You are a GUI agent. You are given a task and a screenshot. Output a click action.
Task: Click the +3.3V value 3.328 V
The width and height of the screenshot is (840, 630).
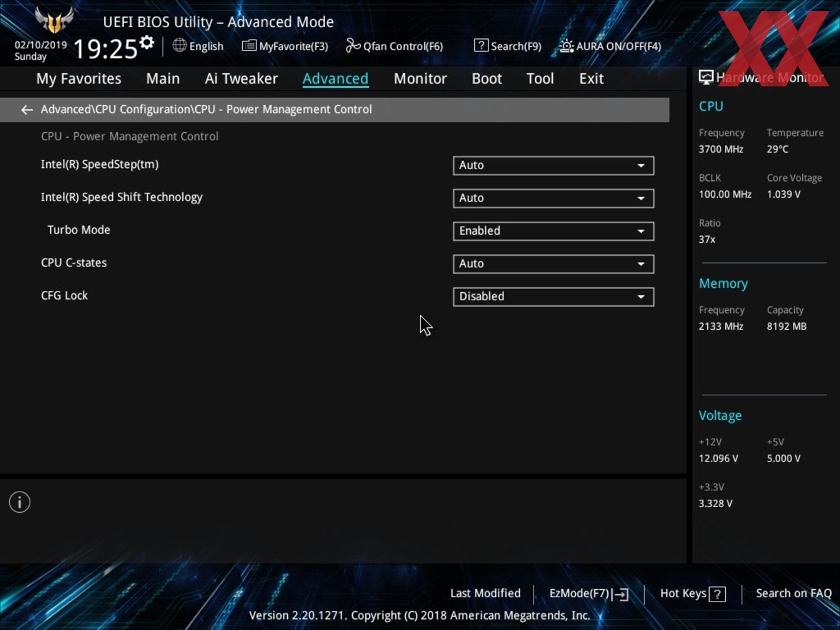(715, 503)
